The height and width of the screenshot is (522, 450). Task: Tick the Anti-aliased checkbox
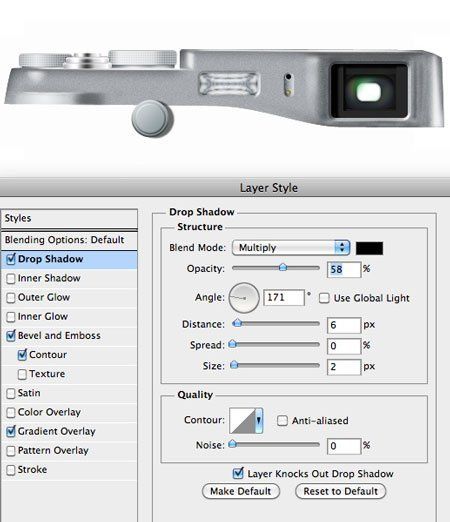282,421
